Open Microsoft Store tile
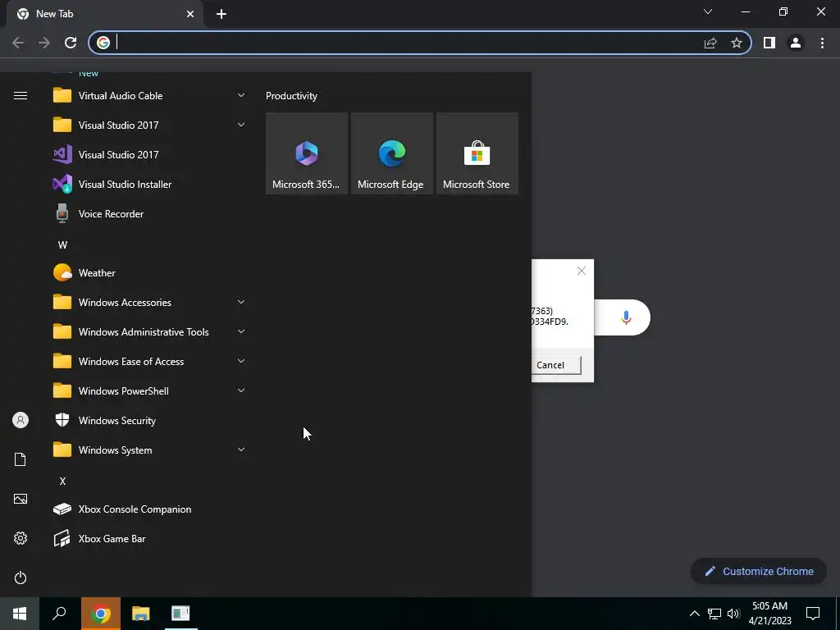840x630 pixels. point(477,153)
